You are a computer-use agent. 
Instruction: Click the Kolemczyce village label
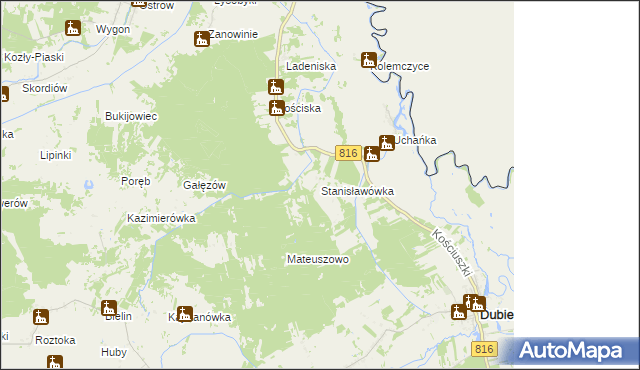(400, 66)
